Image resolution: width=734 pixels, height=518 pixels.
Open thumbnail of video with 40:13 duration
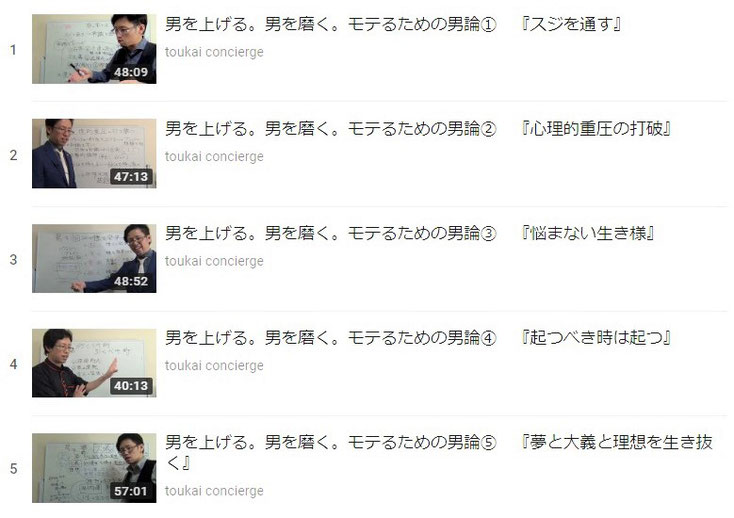coord(94,363)
